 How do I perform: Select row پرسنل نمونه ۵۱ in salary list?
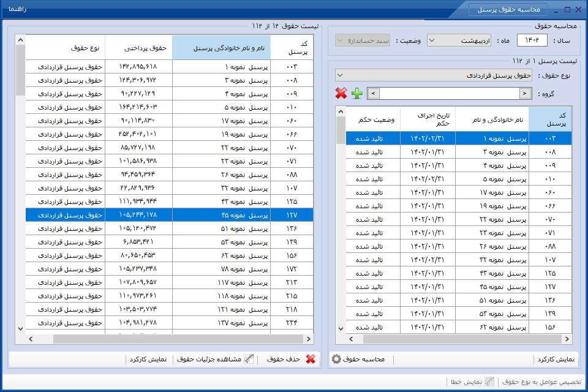point(169,228)
